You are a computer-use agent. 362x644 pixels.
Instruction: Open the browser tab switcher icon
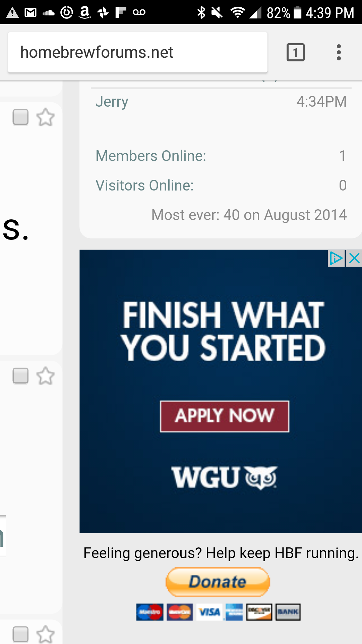[x=295, y=52]
